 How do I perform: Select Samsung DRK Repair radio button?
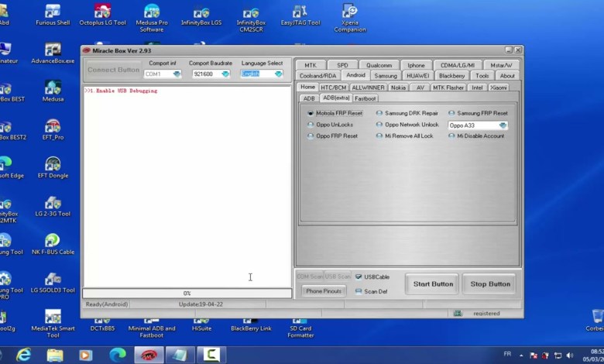(379, 113)
